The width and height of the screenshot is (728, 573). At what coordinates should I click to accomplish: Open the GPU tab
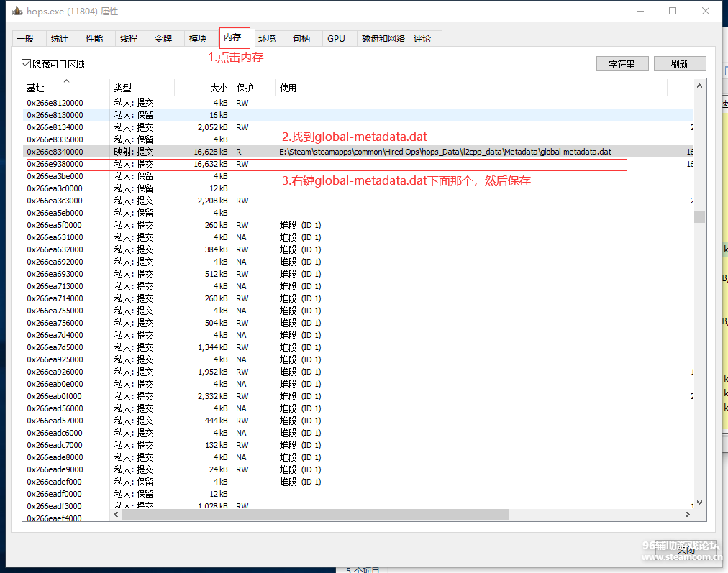click(x=336, y=39)
